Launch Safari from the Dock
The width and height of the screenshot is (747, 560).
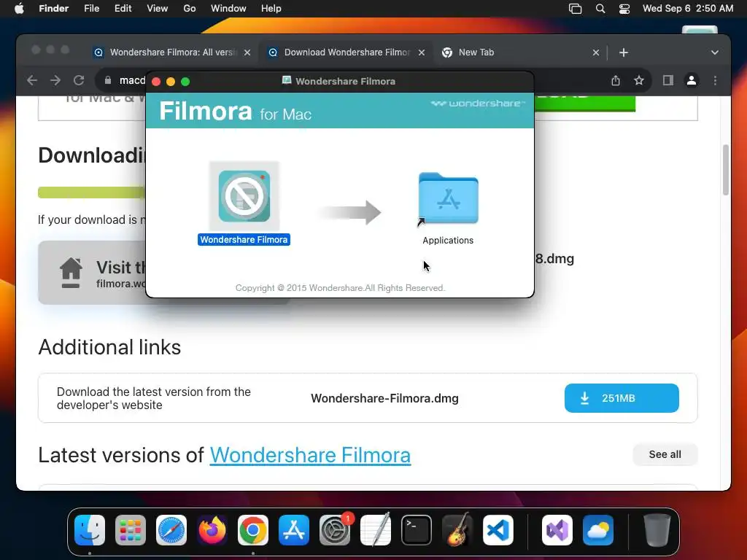click(171, 530)
